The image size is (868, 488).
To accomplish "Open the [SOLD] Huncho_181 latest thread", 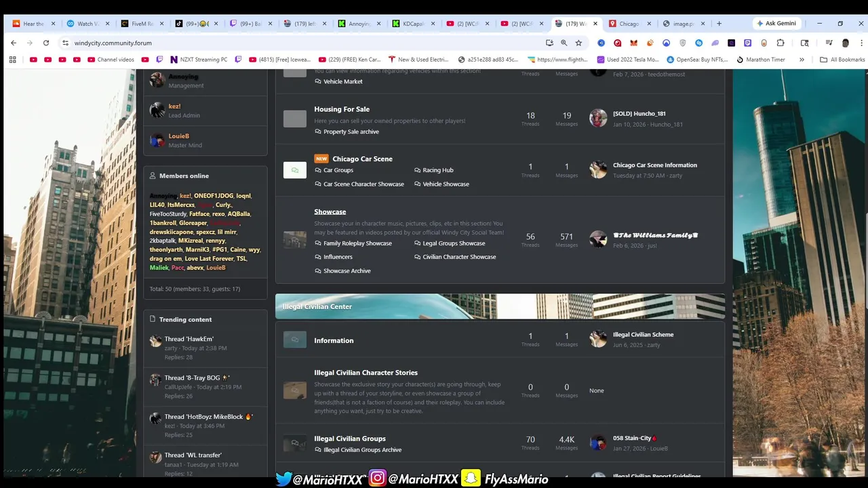I will (x=639, y=114).
